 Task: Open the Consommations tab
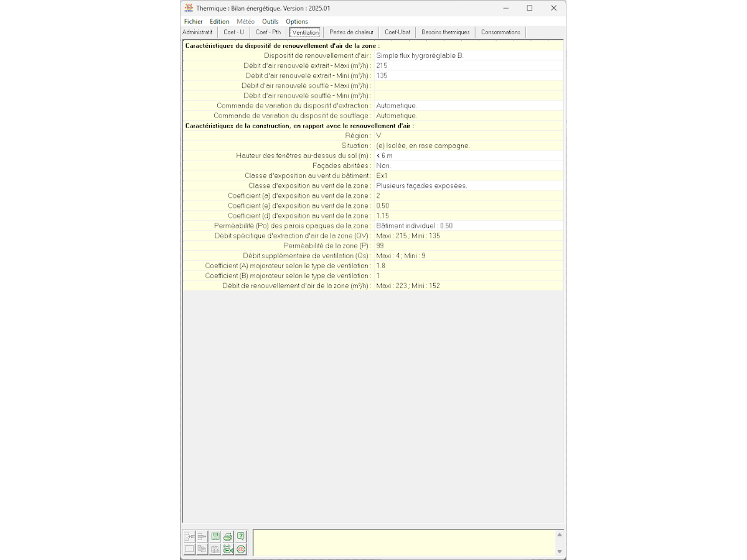pyautogui.click(x=500, y=32)
